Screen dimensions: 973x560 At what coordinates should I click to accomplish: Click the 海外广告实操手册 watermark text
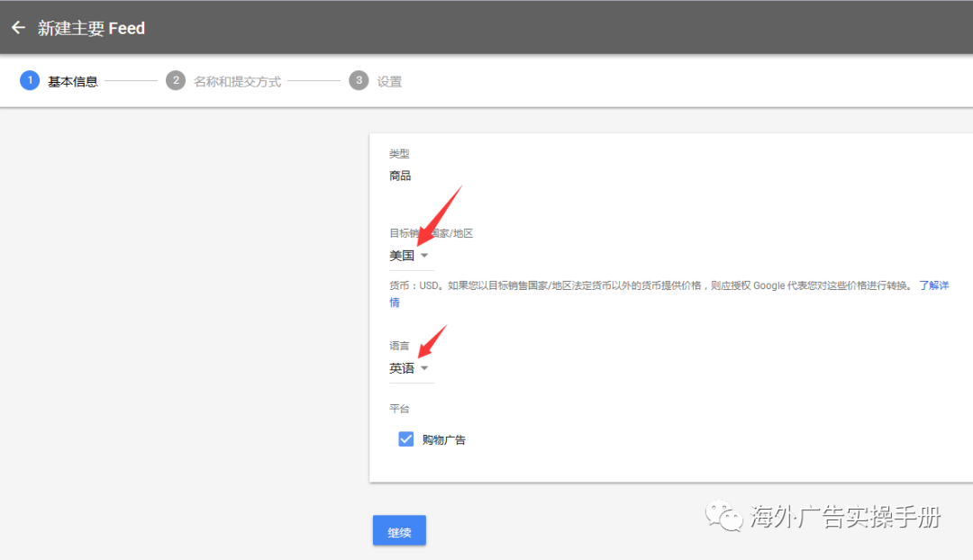coord(845,518)
